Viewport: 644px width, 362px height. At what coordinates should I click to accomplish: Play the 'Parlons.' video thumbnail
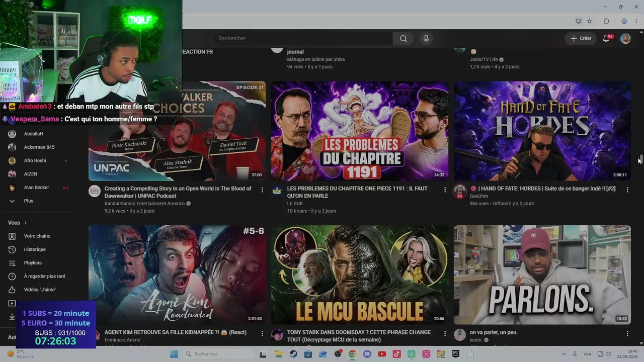click(x=542, y=275)
